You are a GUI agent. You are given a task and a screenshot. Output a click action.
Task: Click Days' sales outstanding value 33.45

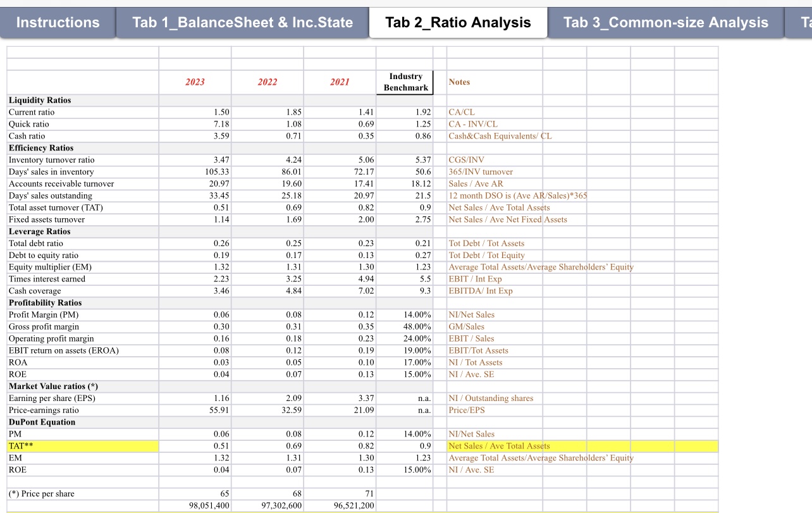(x=195, y=195)
